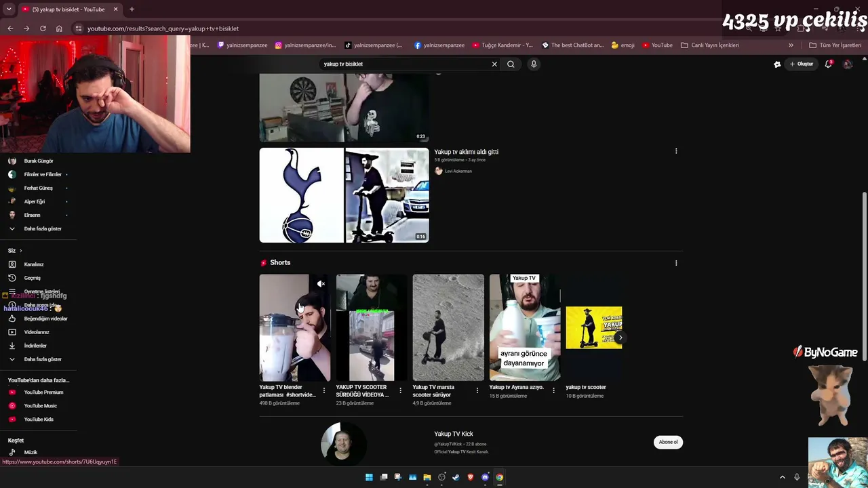This screenshot has height=488, width=868.
Task: Open YouTube Premium from sidebar
Action: [38, 392]
